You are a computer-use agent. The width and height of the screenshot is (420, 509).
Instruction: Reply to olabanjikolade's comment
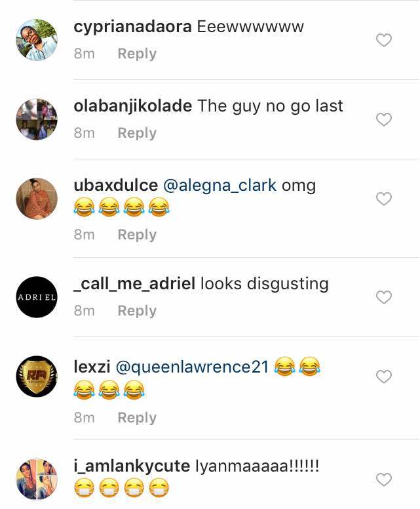click(x=137, y=133)
